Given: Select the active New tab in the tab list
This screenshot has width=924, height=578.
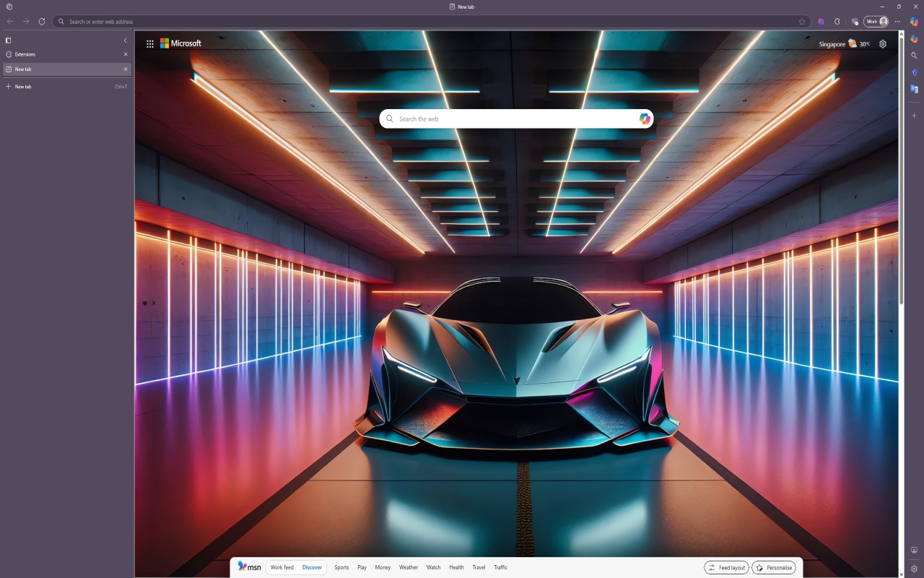Looking at the screenshot, I should click(66, 69).
